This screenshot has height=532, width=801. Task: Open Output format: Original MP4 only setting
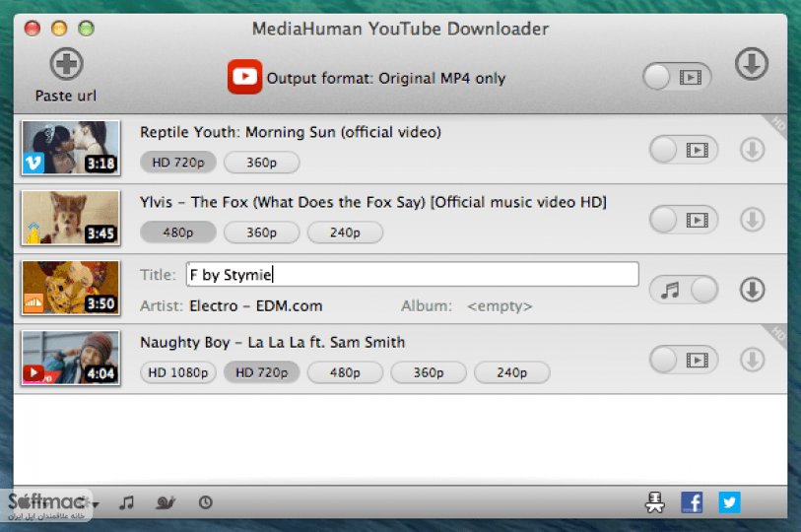385,78
